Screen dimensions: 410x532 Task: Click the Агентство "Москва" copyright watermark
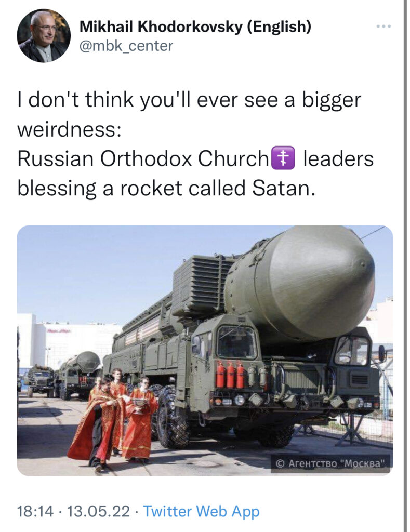tap(330, 463)
